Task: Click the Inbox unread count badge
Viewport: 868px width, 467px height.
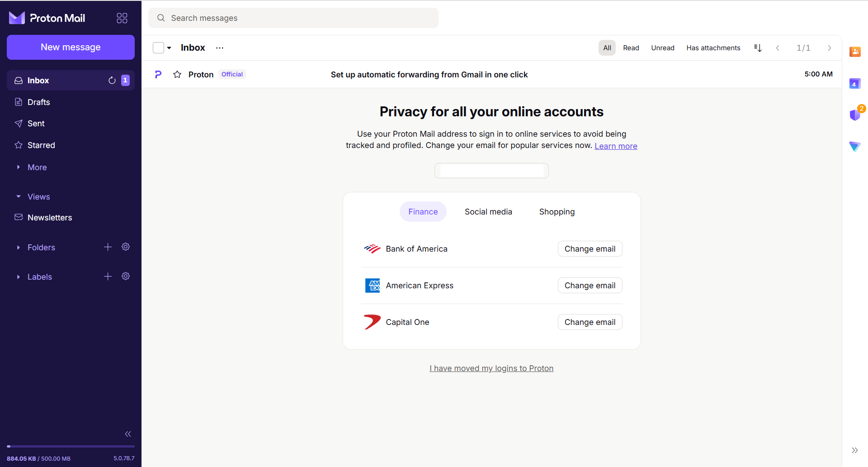Action: point(125,81)
